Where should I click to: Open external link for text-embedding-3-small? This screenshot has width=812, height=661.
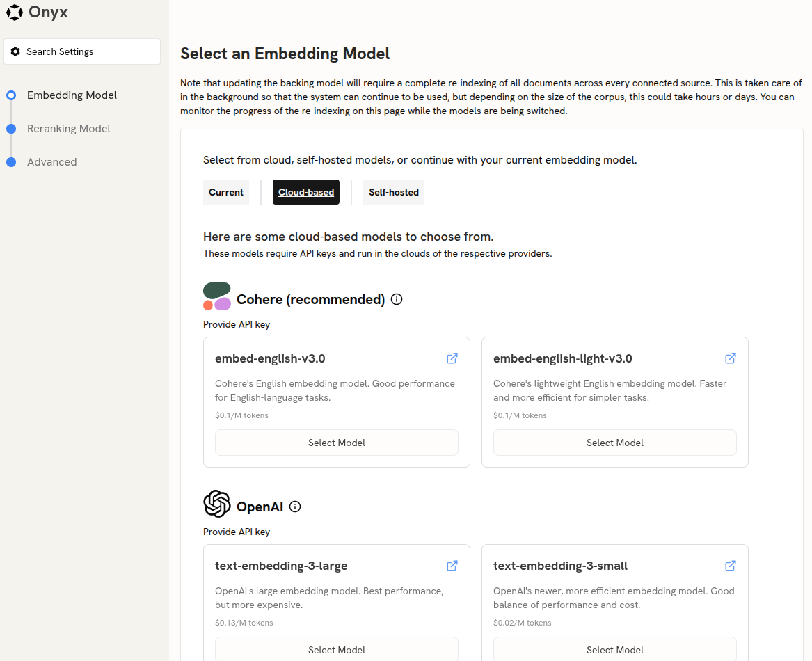pos(731,566)
